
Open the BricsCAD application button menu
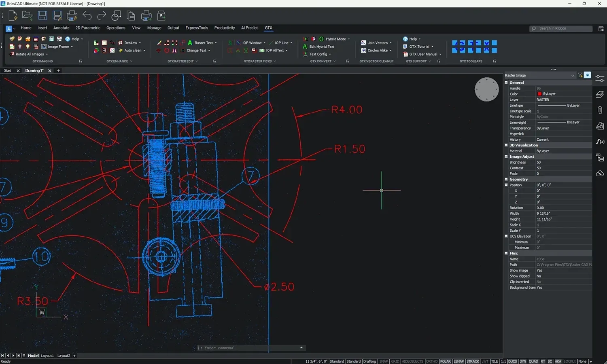click(9, 28)
